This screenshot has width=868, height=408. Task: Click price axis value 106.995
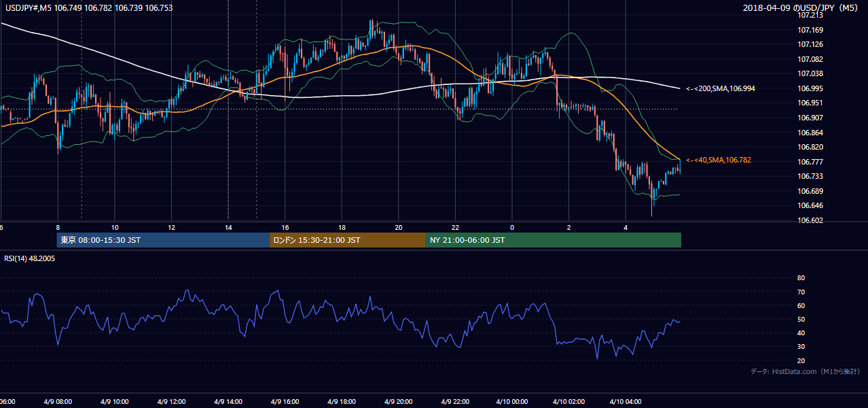[x=811, y=88]
